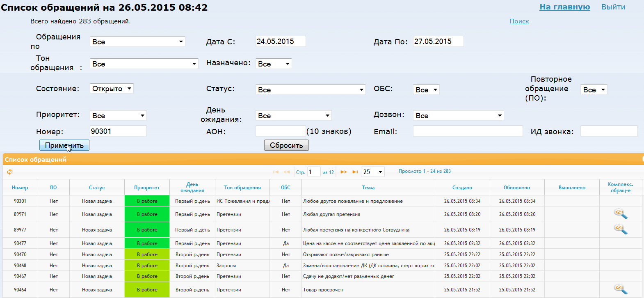Open the Дозвон filter dropdown
644x298 pixels.
coord(458,116)
